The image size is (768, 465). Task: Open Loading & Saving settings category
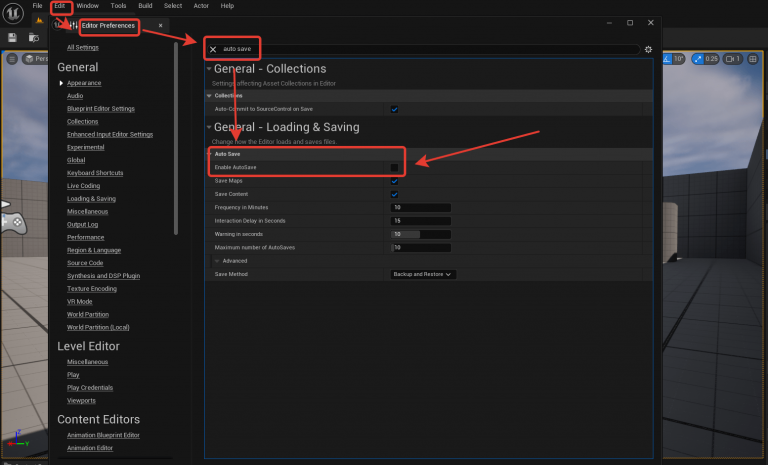coord(91,199)
